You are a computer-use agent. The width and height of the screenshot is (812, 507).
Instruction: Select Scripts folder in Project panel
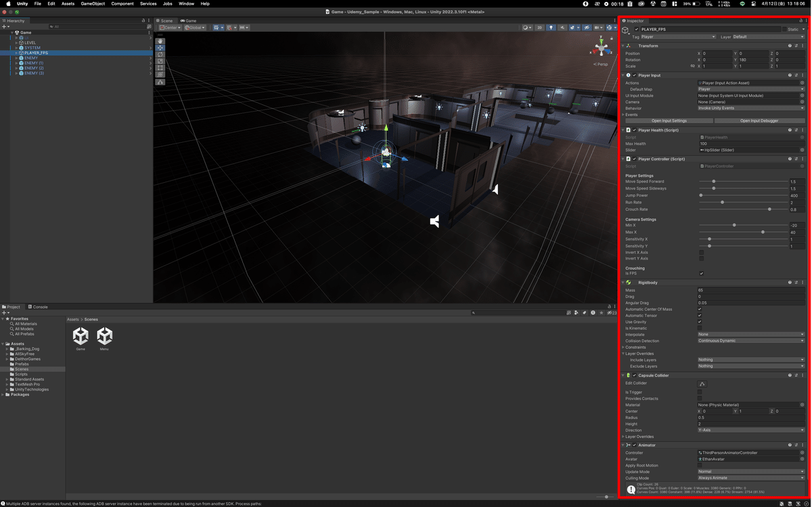(x=22, y=374)
